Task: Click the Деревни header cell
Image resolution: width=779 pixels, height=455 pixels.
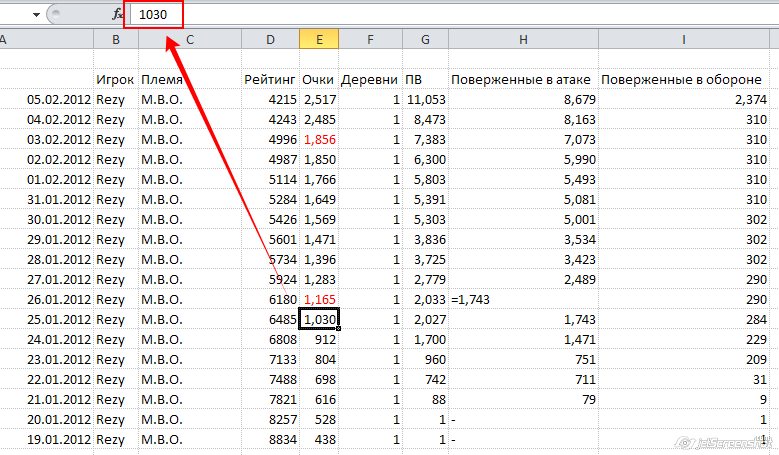Action: [x=371, y=79]
